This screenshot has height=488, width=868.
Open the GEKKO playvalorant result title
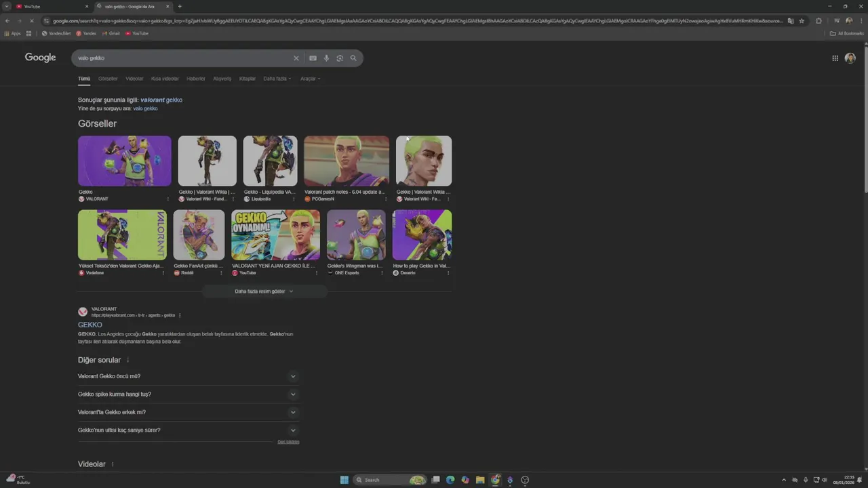(x=90, y=325)
